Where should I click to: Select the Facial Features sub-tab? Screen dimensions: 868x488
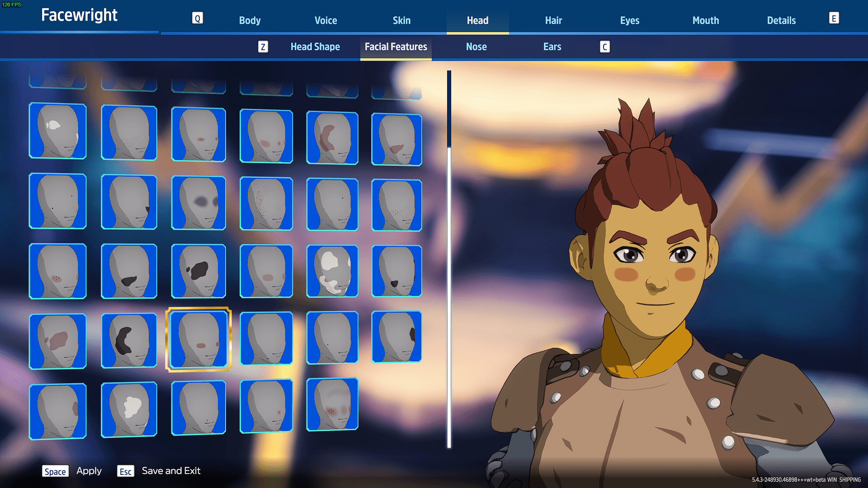pyautogui.click(x=396, y=47)
